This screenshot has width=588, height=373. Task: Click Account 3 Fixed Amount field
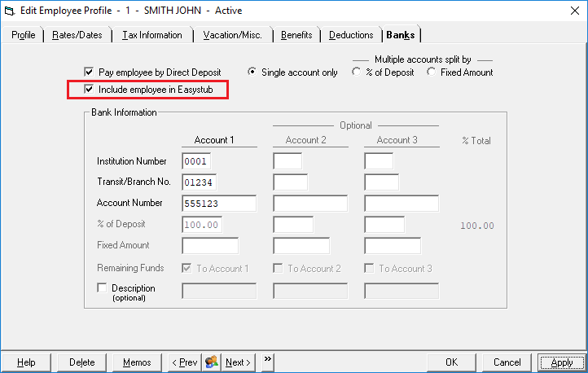pyautogui.click(x=393, y=245)
